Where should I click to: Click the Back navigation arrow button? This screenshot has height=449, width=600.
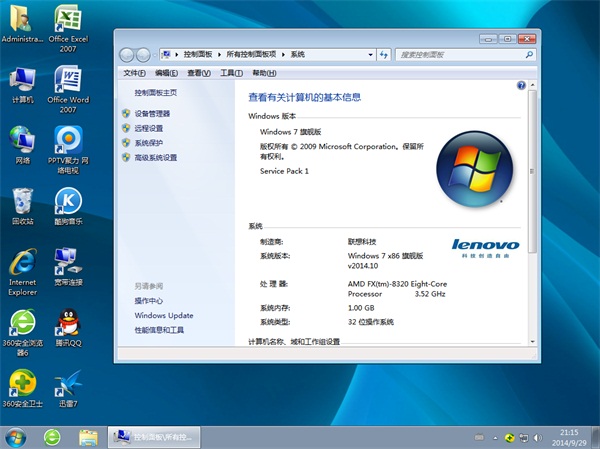point(127,54)
